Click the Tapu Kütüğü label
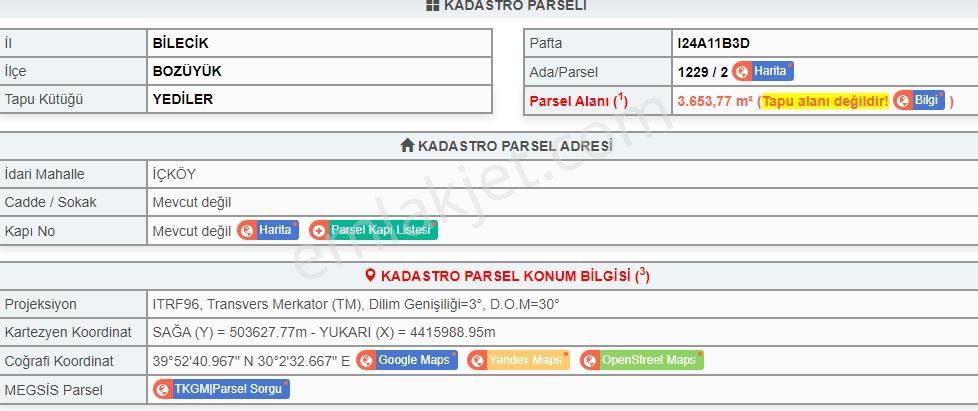Viewport: 978px width, 411px height. point(44,99)
